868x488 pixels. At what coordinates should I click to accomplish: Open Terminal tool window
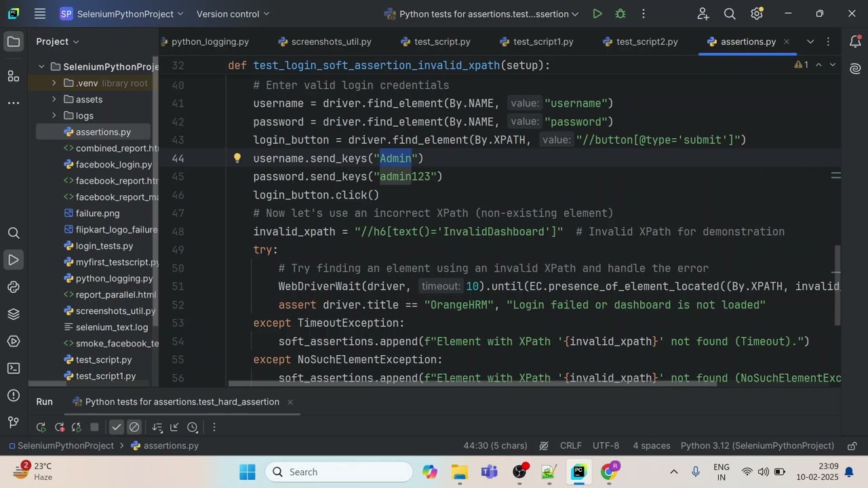14,368
